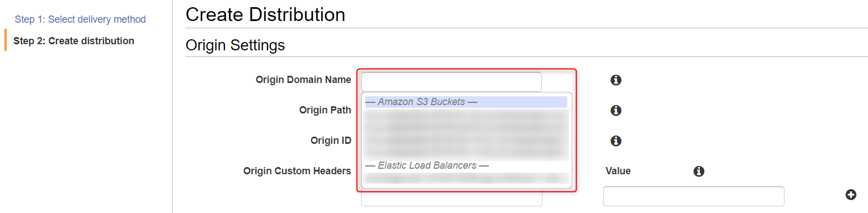868x213 pixels.
Task: Focus header name field below the dropdown
Action: click(451, 199)
